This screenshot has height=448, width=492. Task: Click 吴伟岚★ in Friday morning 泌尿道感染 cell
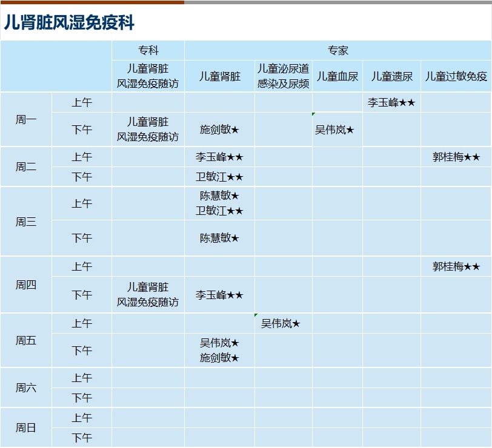[x=281, y=323]
